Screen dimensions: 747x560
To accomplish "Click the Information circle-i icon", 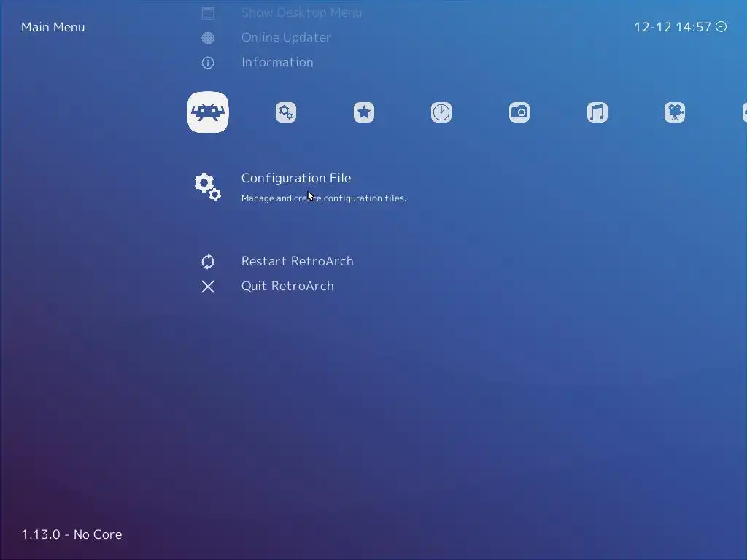I will point(208,63).
